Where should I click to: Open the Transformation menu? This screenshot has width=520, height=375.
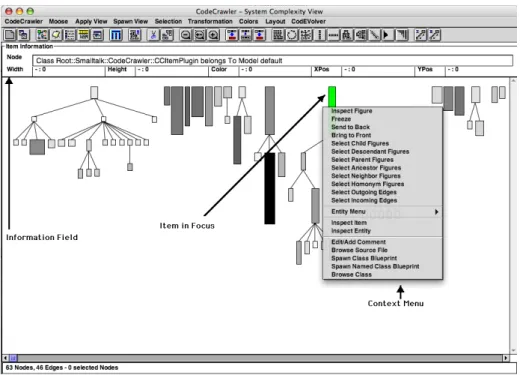tap(210, 21)
